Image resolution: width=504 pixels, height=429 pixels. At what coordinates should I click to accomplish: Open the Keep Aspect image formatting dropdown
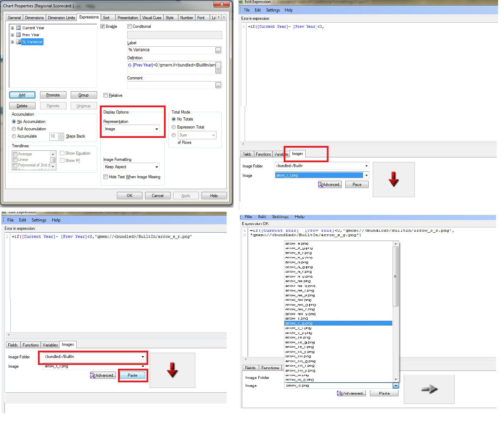point(132,167)
